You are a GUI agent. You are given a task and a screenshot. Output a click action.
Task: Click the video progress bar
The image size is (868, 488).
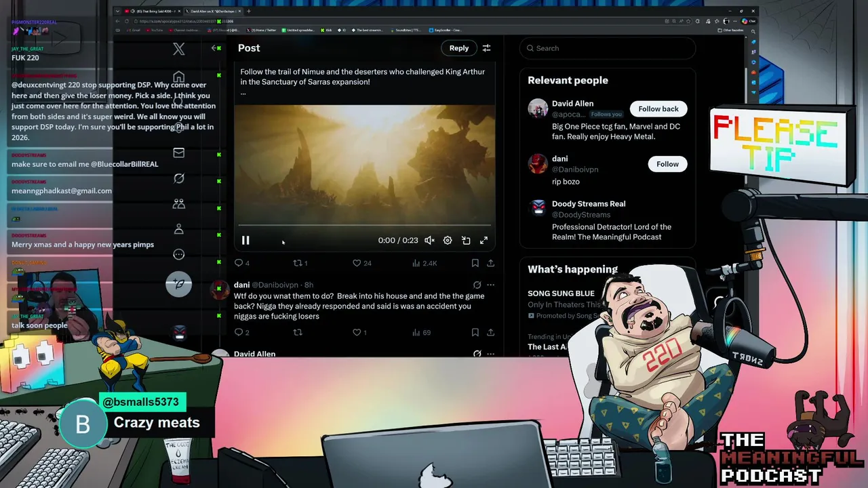tap(364, 225)
